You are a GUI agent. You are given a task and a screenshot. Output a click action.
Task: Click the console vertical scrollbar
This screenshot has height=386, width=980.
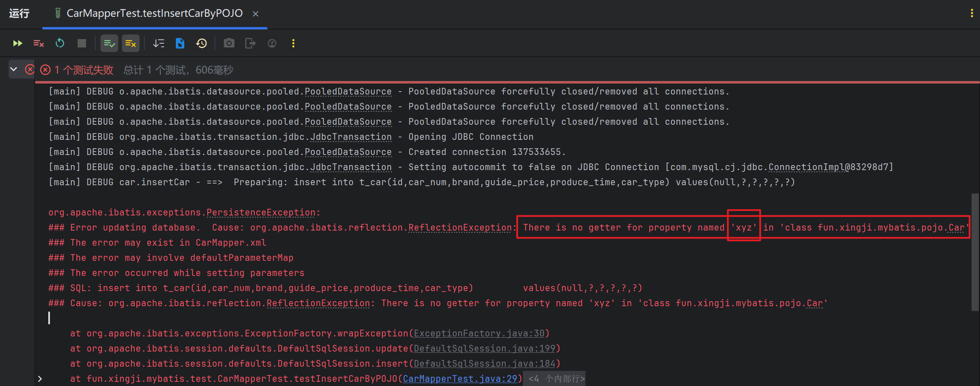(x=975, y=252)
